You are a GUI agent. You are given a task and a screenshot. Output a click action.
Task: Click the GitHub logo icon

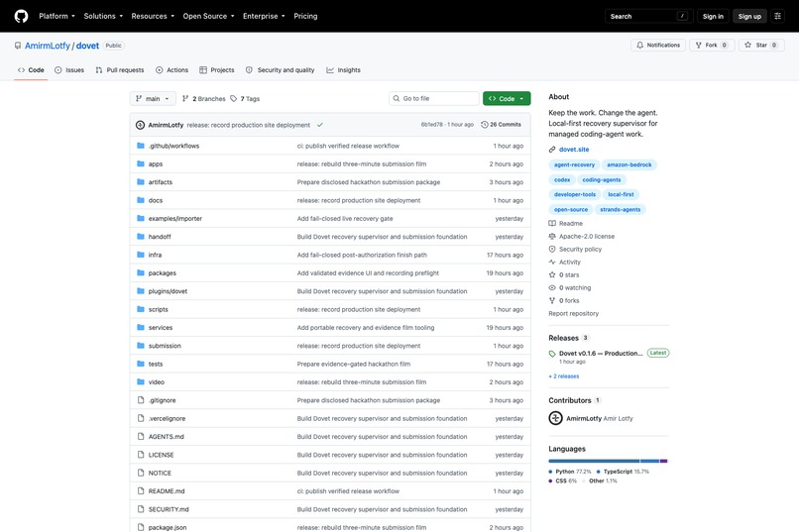point(22,16)
